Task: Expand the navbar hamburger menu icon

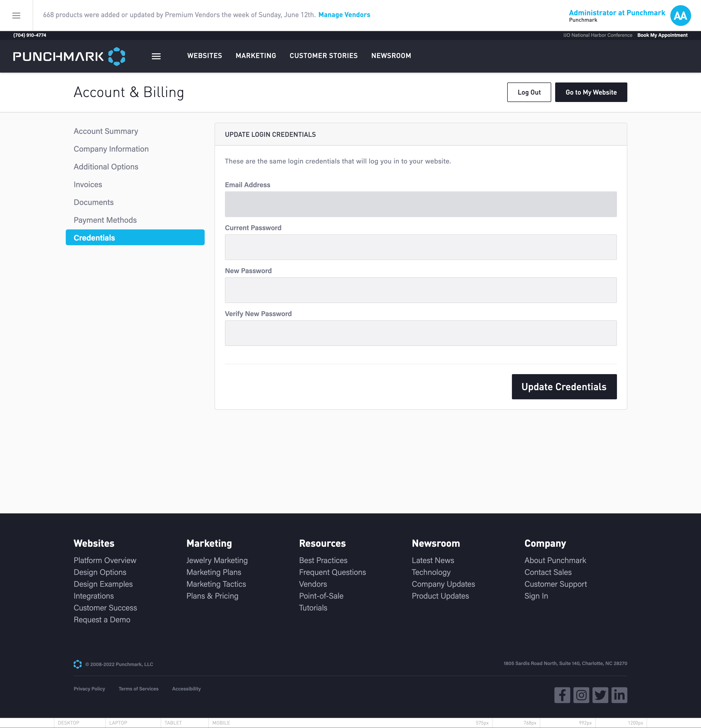Action: click(x=156, y=56)
